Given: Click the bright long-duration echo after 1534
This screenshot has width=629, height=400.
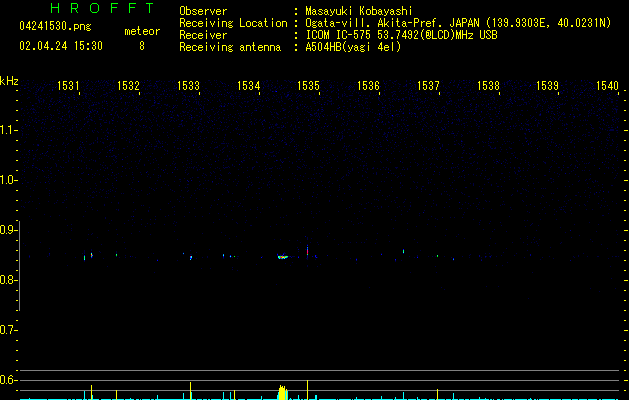Looking at the screenshot, I should (283, 257).
